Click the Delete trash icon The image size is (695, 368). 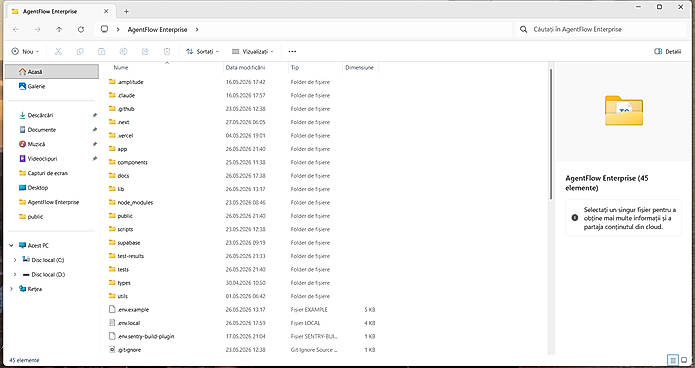click(x=167, y=51)
